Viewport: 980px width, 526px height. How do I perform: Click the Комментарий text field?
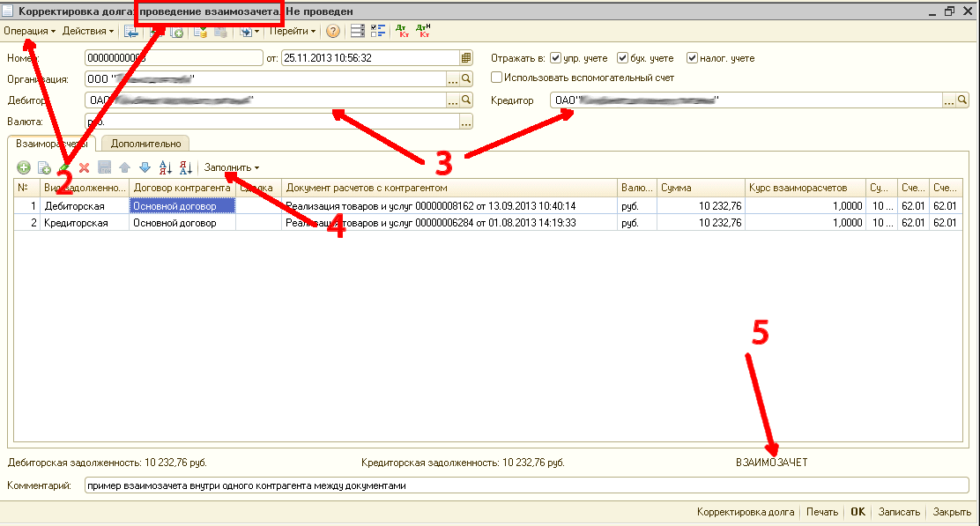(x=526, y=485)
